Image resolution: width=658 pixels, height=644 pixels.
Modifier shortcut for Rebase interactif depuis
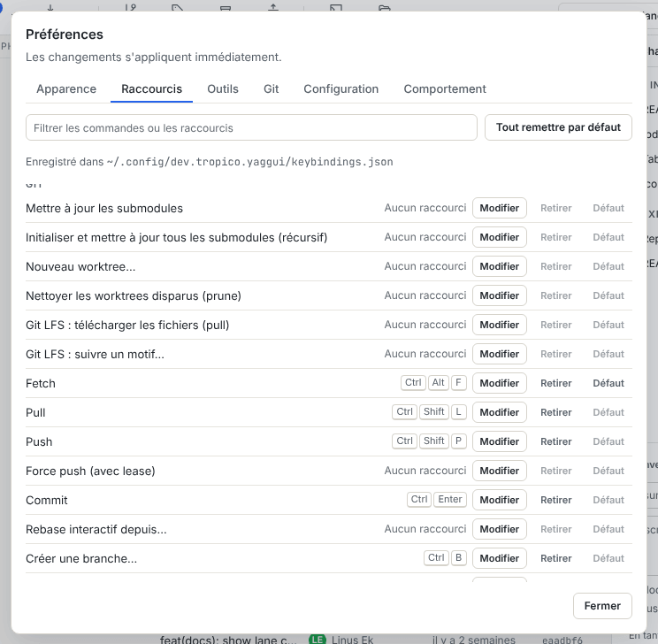coord(500,529)
